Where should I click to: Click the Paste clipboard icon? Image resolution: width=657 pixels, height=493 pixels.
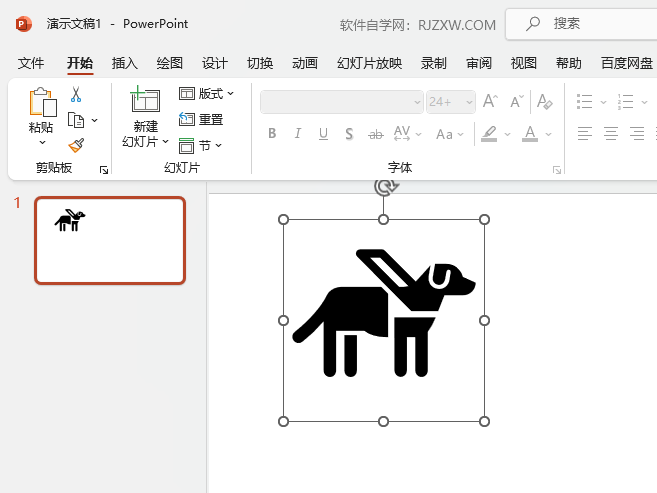pyautogui.click(x=43, y=102)
